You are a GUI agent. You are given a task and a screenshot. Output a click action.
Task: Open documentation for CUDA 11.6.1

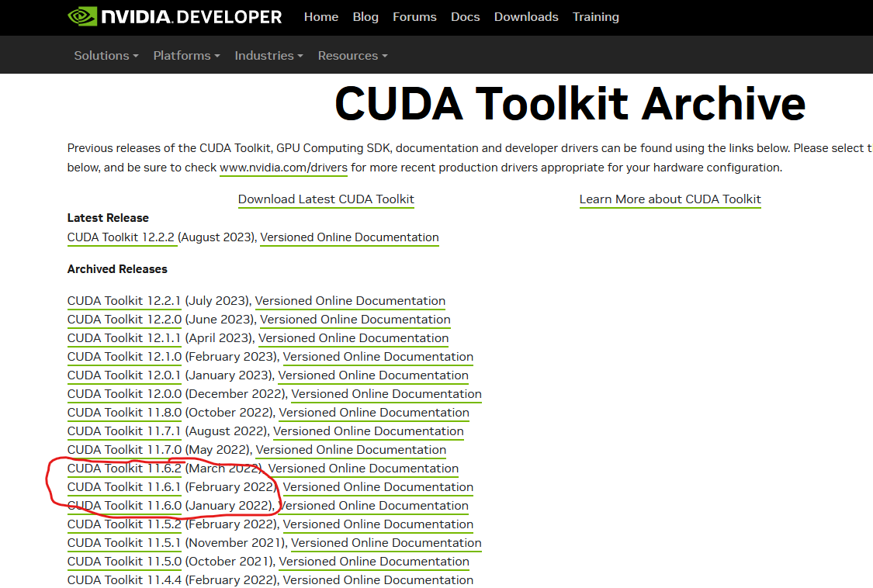[x=378, y=487]
